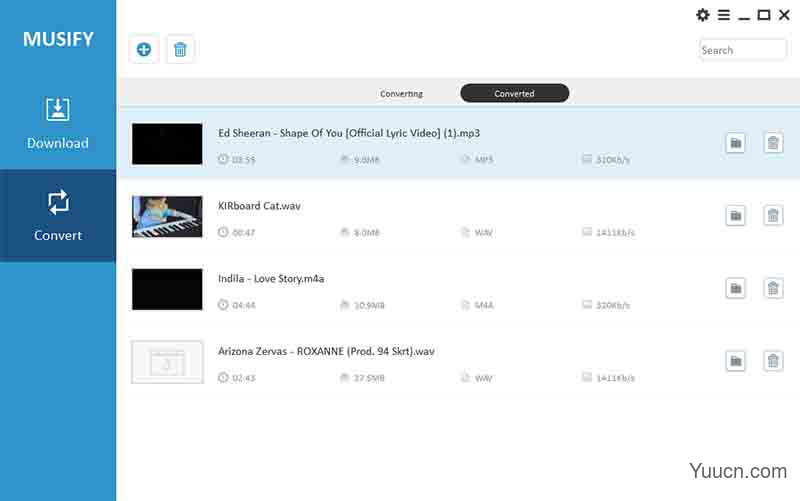
Task: Focus the Search input field
Action: tap(742, 50)
